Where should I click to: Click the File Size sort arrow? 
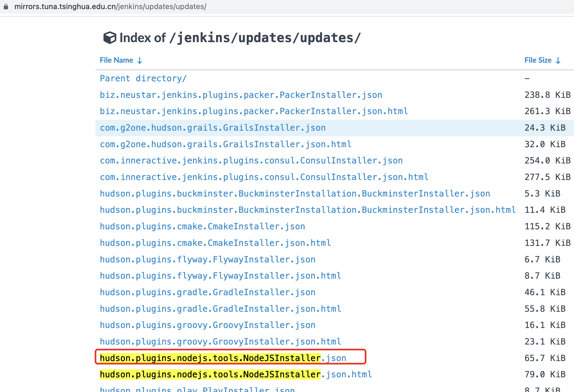coord(558,61)
